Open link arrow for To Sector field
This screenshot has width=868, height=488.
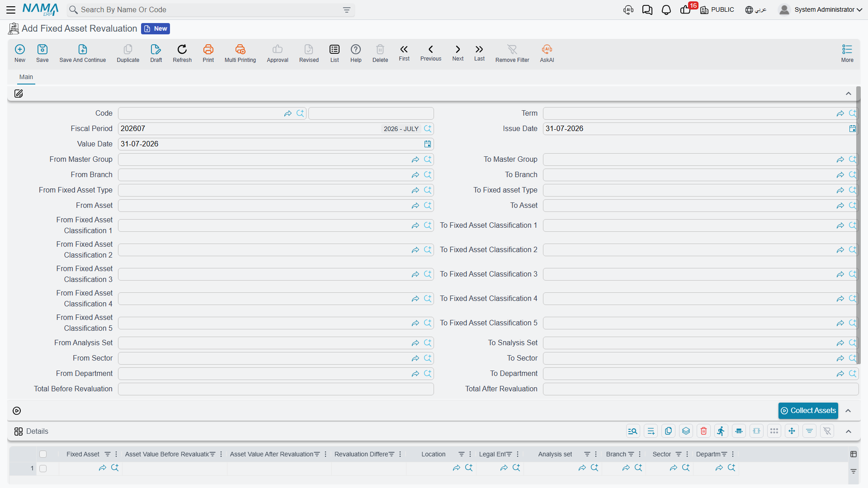[x=840, y=358]
